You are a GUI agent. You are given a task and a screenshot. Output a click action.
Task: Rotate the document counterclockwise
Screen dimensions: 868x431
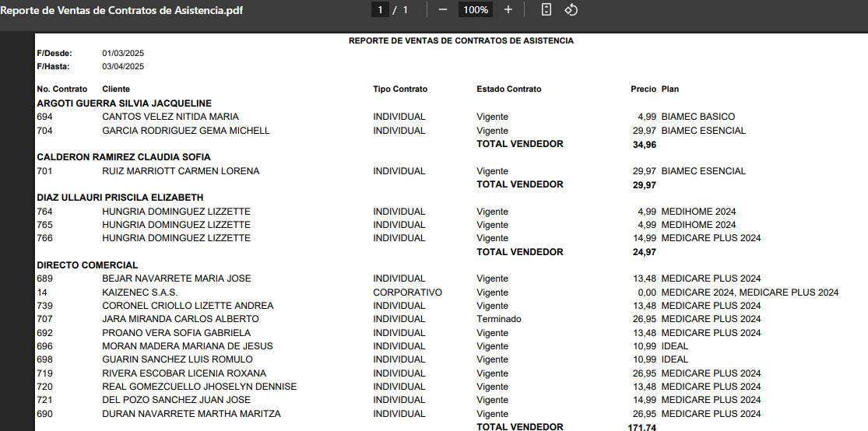point(571,9)
